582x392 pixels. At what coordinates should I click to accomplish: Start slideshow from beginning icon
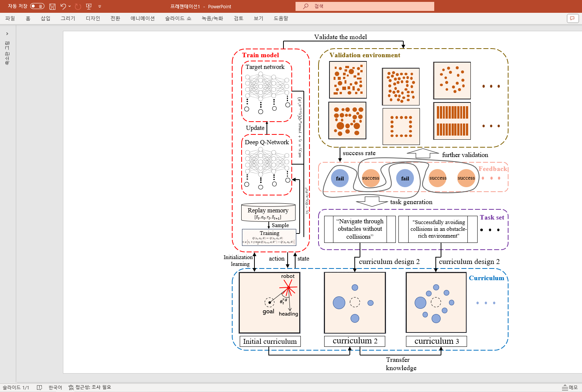click(x=89, y=6)
